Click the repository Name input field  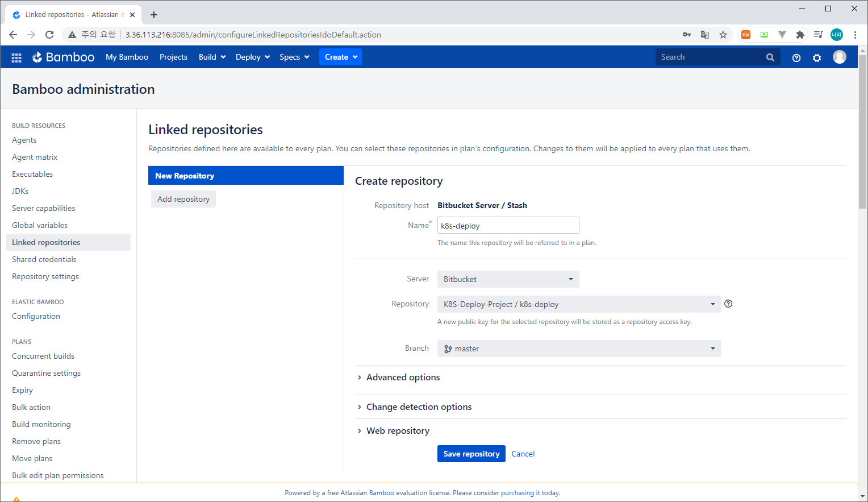pyautogui.click(x=508, y=225)
